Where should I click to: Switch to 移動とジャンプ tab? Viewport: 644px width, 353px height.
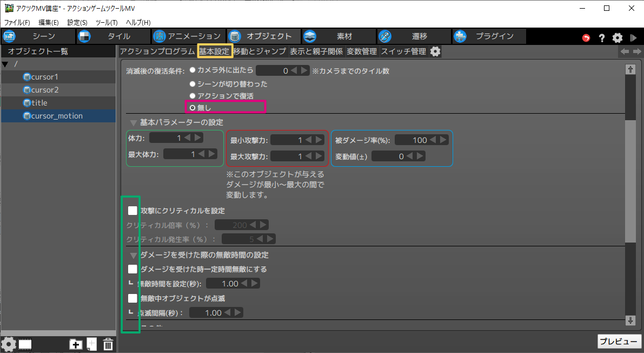coord(260,51)
